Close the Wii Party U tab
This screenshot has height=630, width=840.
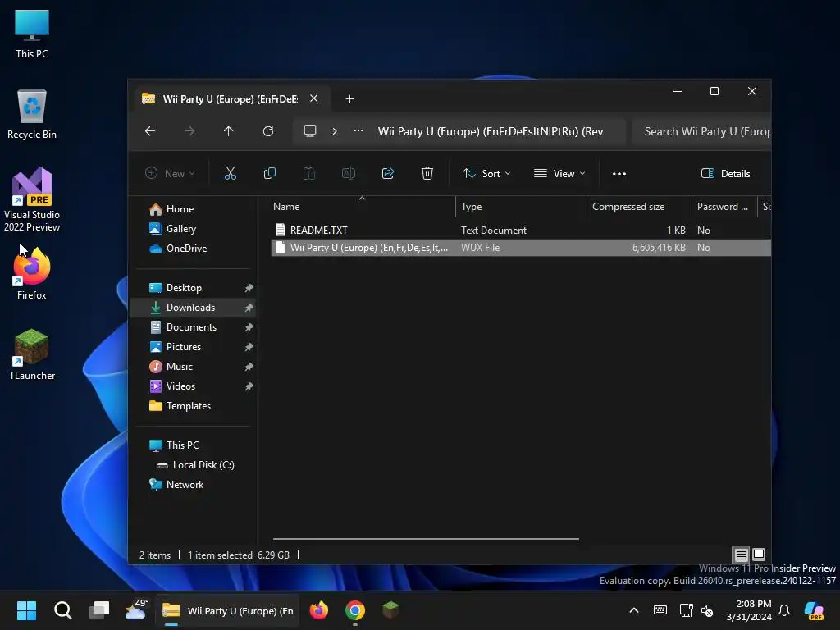(x=314, y=98)
